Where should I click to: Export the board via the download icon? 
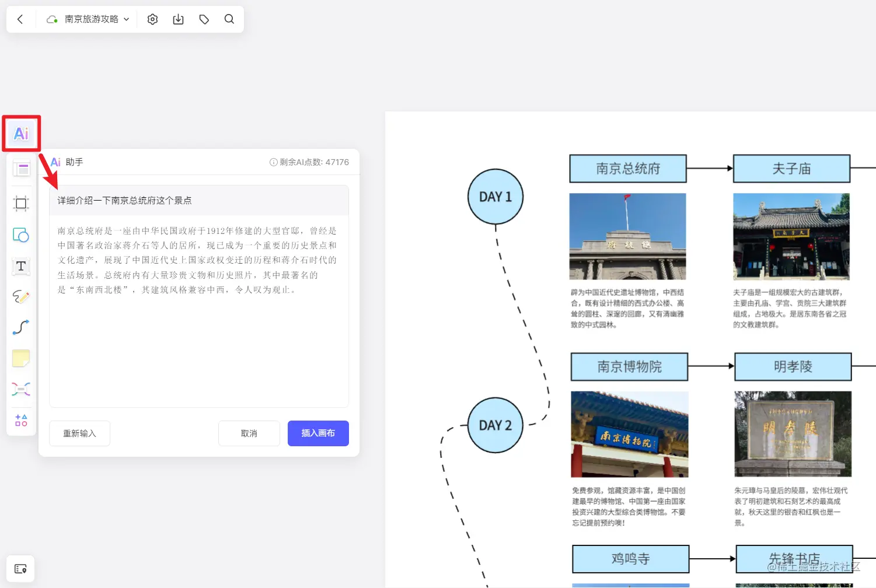(178, 19)
